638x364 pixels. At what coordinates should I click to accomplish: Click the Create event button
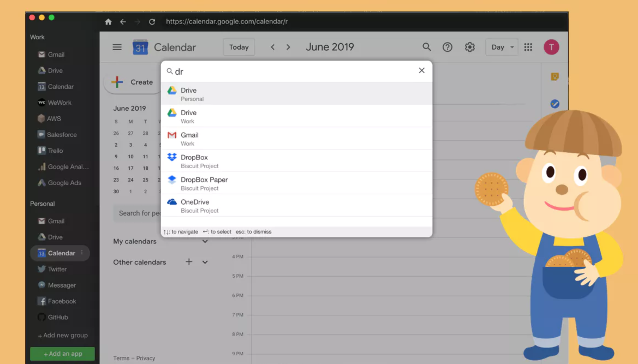pos(133,82)
